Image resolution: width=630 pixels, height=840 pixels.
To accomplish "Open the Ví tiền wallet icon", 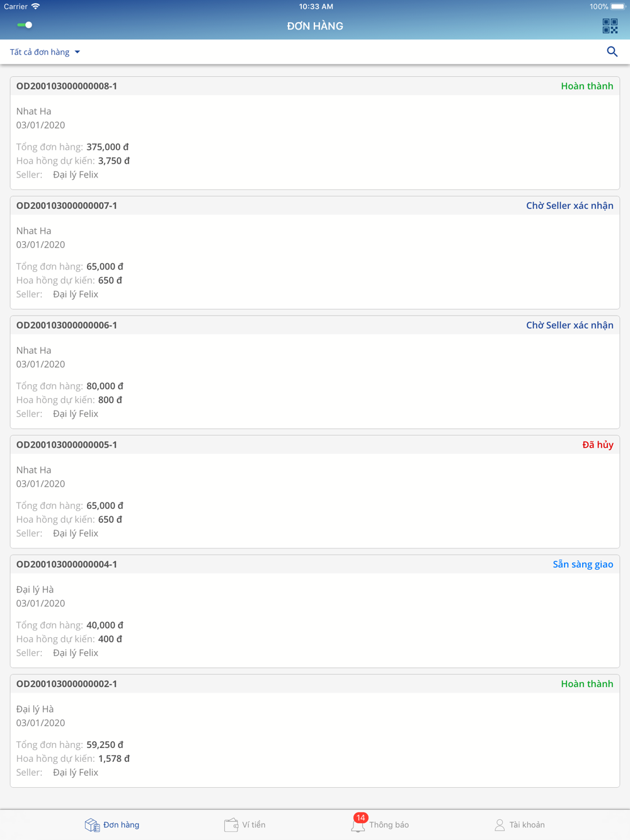I will click(x=231, y=825).
